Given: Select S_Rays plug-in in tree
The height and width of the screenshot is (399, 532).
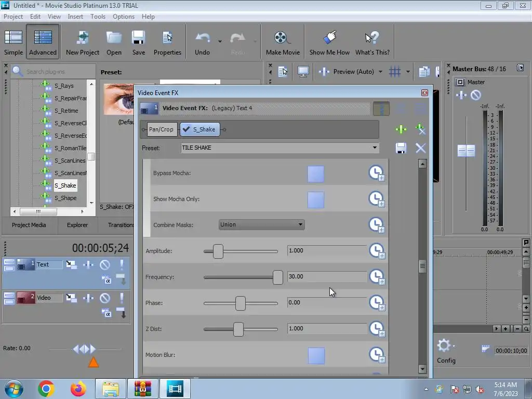Looking at the screenshot, I should [x=64, y=86].
